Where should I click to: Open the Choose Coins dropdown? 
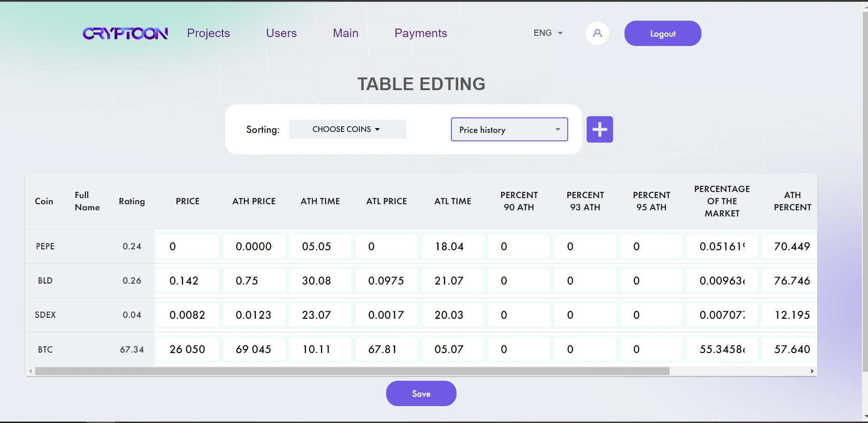tap(347, 129)
